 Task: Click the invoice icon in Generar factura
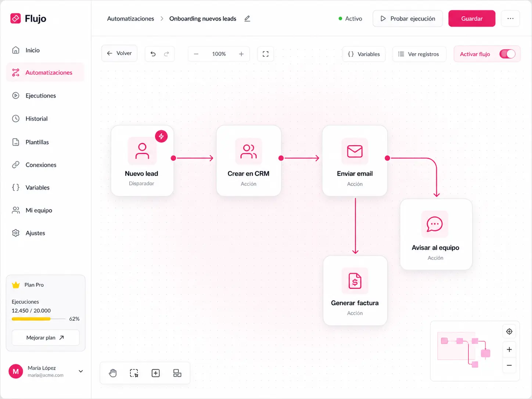click(x=355, y=281)
